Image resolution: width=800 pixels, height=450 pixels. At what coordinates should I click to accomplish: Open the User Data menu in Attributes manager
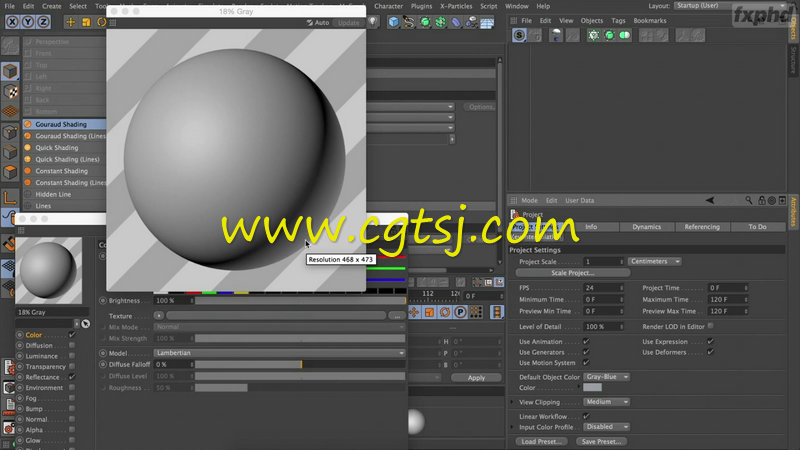580,201
